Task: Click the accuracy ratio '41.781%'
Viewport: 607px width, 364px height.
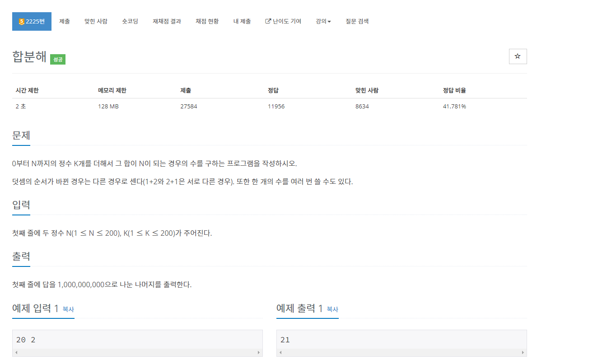Action: tap(454, 107)
